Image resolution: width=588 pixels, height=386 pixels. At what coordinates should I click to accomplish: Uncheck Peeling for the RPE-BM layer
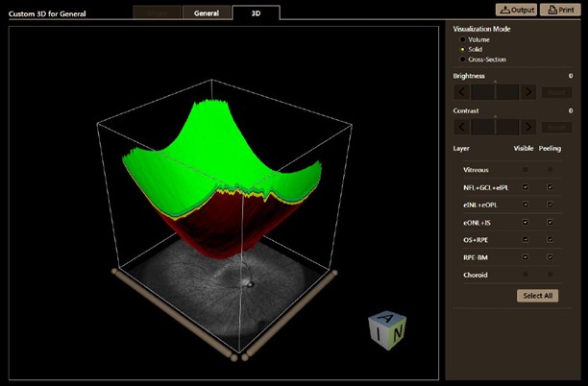pos(550,257)
